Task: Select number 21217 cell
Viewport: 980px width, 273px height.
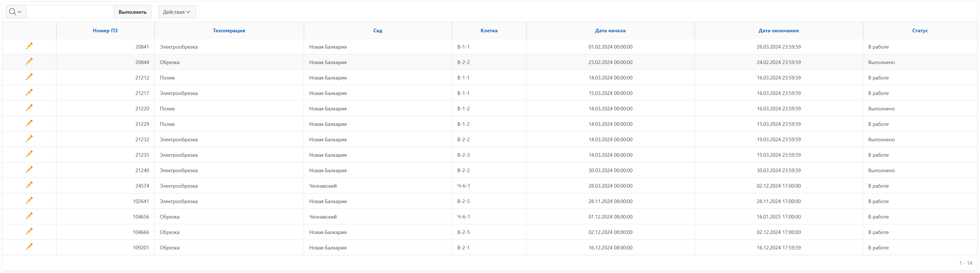Action: [142, 93]
